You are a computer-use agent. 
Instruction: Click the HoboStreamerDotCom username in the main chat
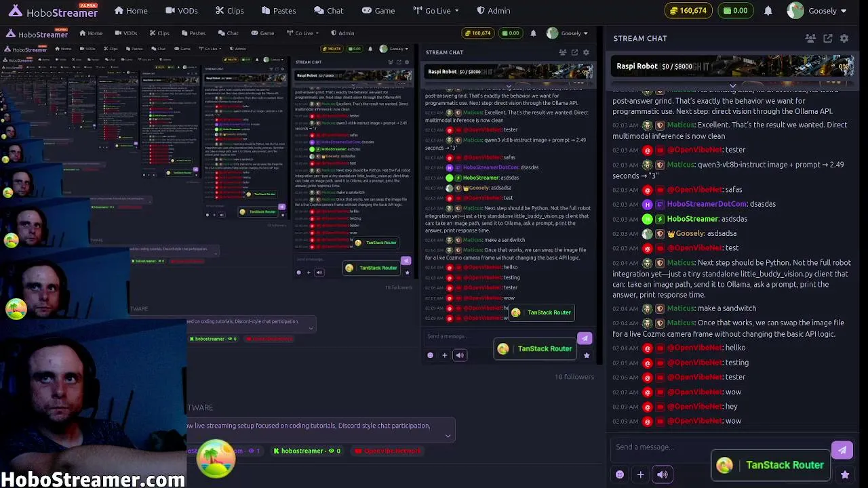pyautogui.click(x=707, y=204)
